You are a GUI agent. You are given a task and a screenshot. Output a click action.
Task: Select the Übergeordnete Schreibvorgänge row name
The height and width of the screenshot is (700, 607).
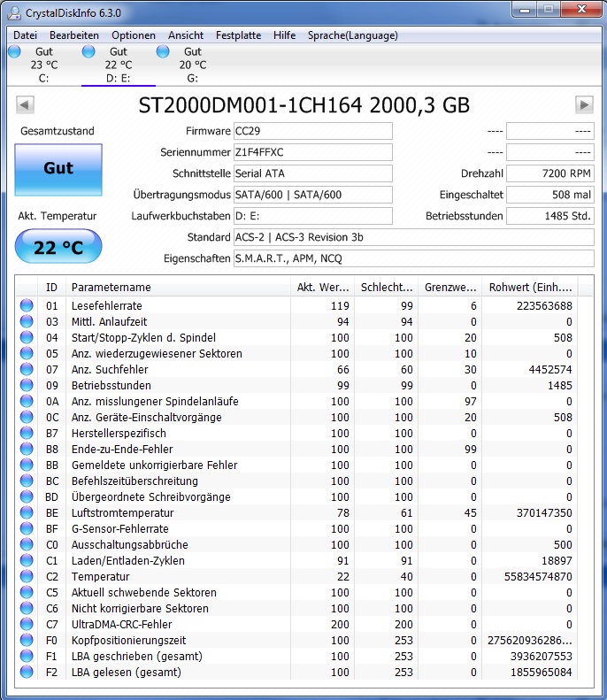point(150,496)
